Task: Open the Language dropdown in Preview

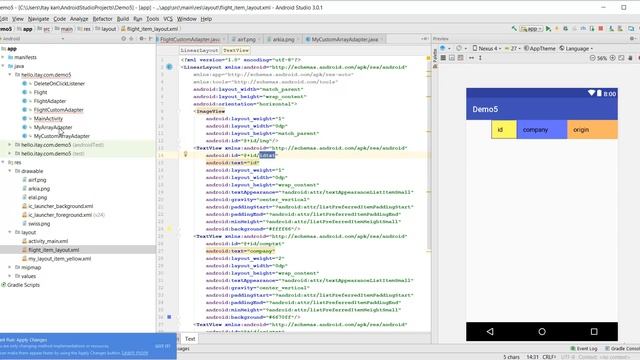Action: 576,48
